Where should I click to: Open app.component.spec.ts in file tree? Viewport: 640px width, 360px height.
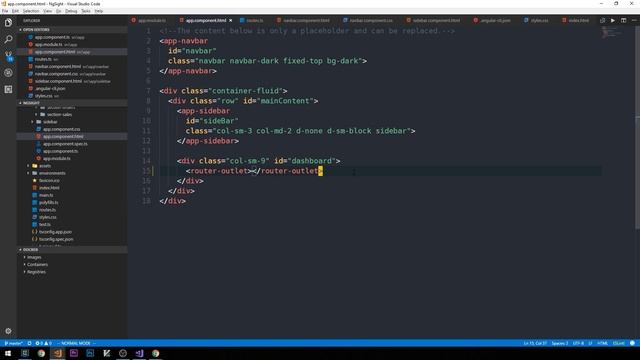(x=65, y=144)
